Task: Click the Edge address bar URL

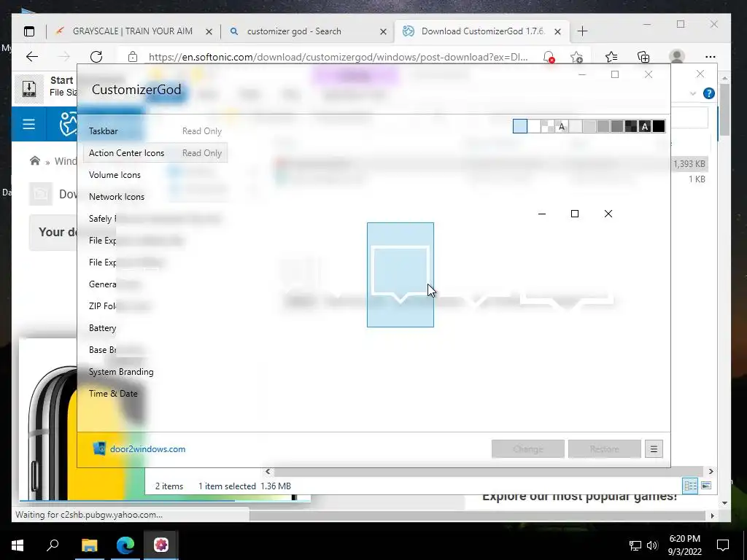Action: 338,57
